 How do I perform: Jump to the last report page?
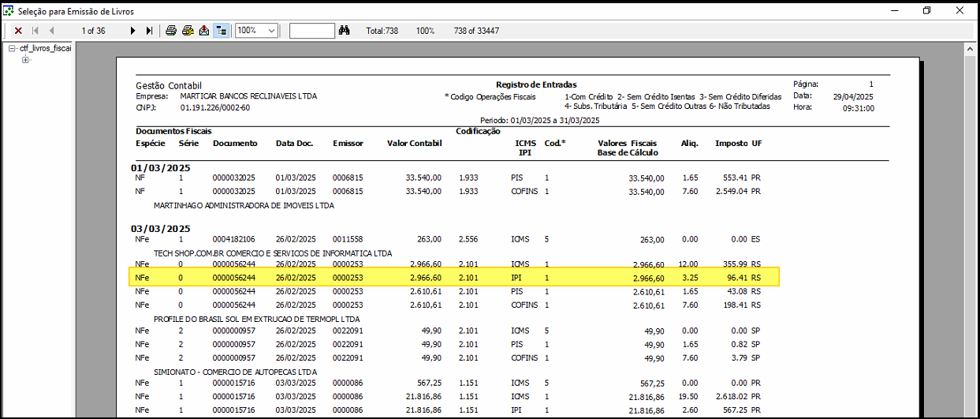[150, 31]
